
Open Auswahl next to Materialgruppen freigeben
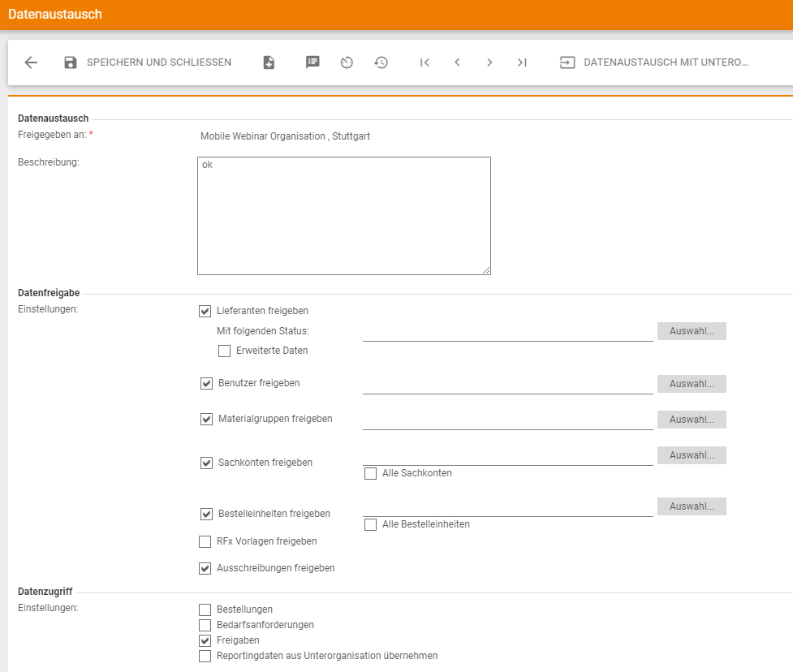(692, 420)
